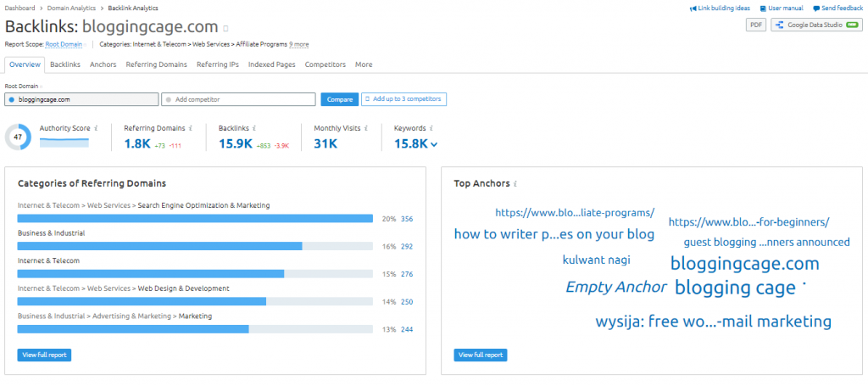Viewport: 868px width, 386px height.
Task: Click the Keywords info icon
Action: (431, 128)
